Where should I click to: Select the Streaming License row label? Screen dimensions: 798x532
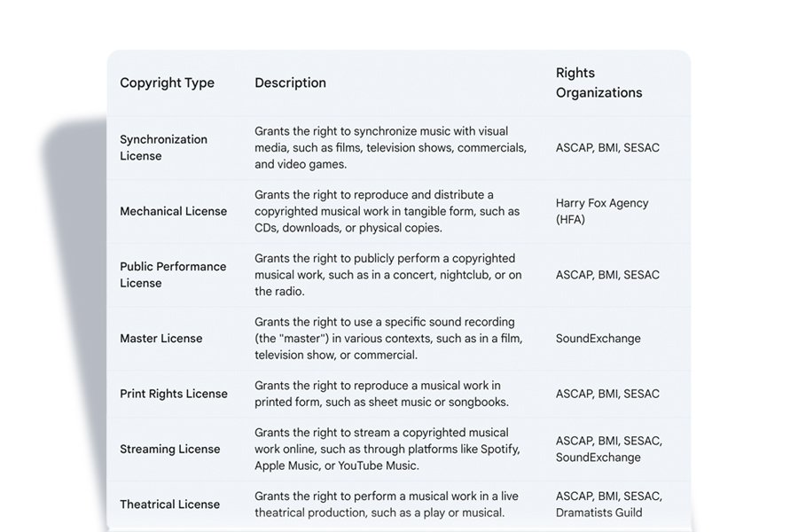point(169,450)
